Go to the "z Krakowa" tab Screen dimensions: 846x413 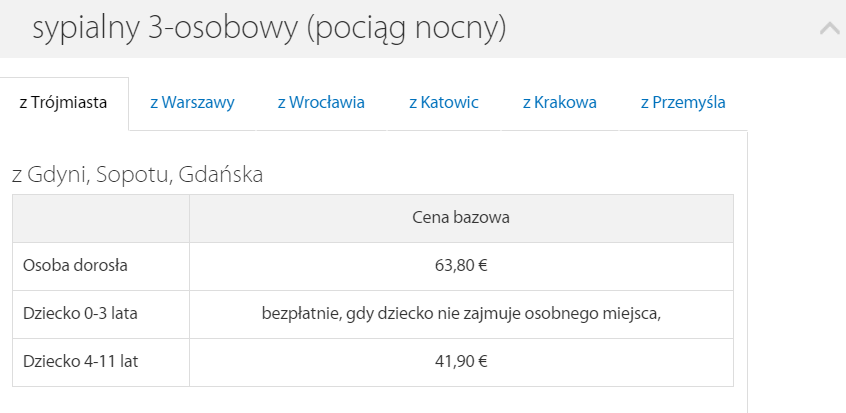559,102
